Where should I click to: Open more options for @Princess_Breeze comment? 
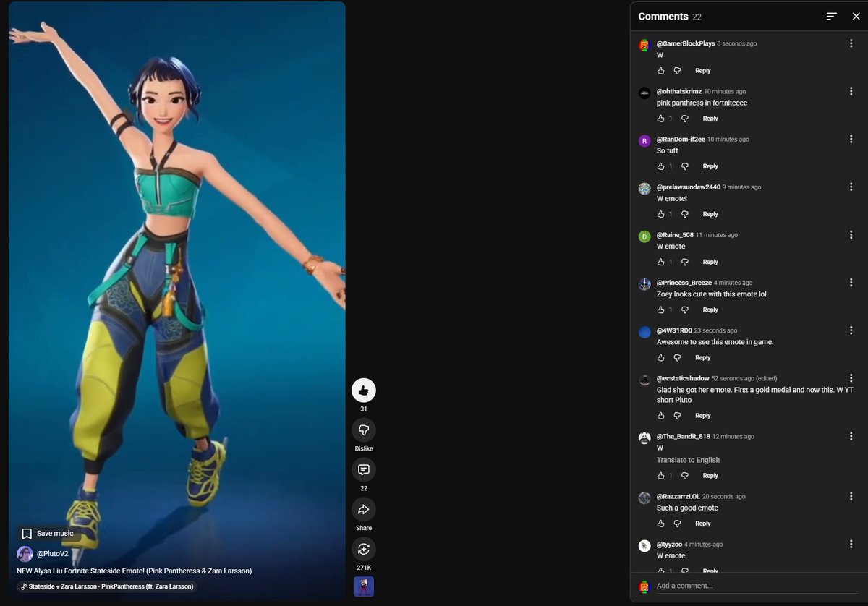tap(851, 282)
